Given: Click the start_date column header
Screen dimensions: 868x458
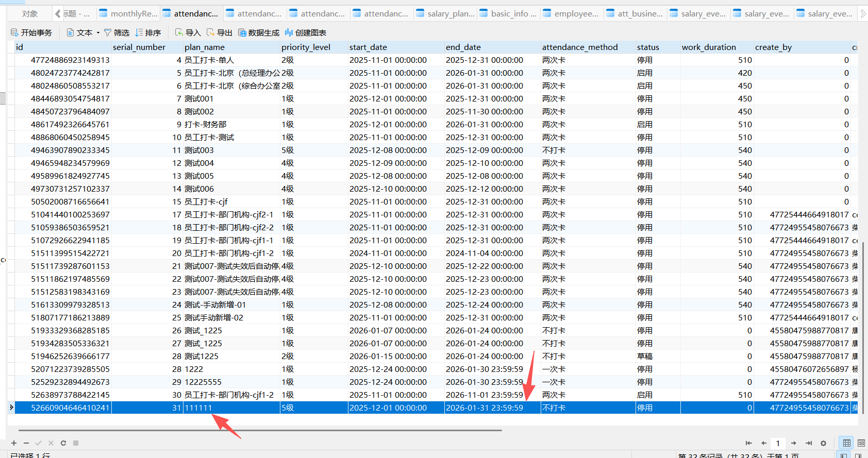Looking at the screenshot, I should pyautogui.click(x=396, y=47).
